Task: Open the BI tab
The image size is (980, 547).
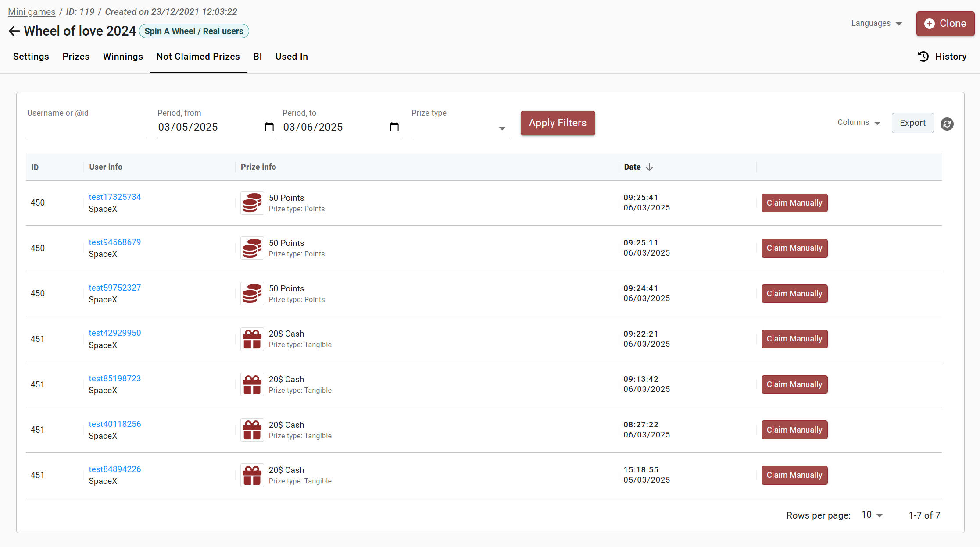Action: [258, 57]
